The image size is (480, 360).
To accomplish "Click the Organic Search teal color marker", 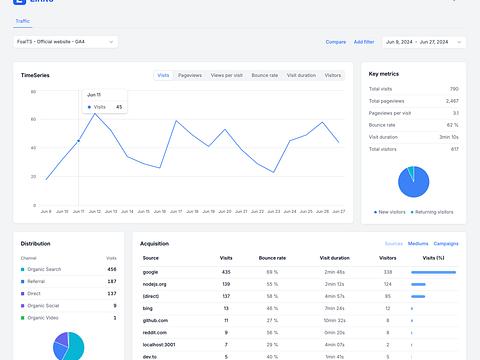I will pos(23,269).
